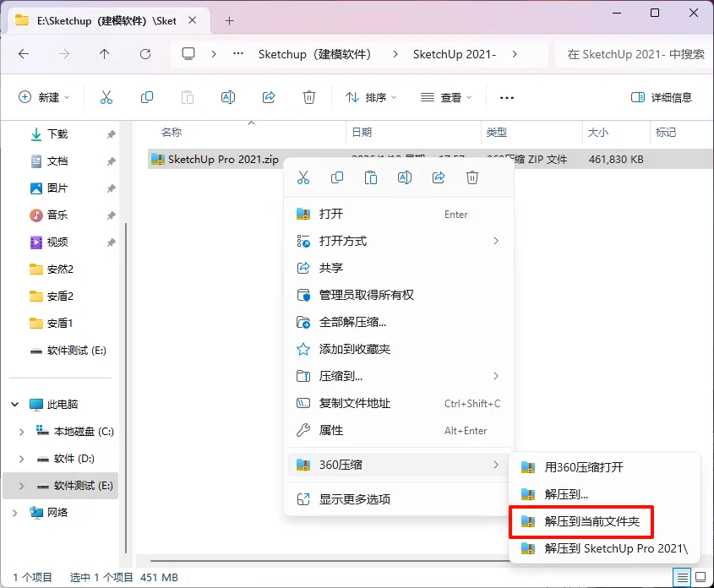
Task: Open the 新建 dropdown
Action: coord(44,97)
